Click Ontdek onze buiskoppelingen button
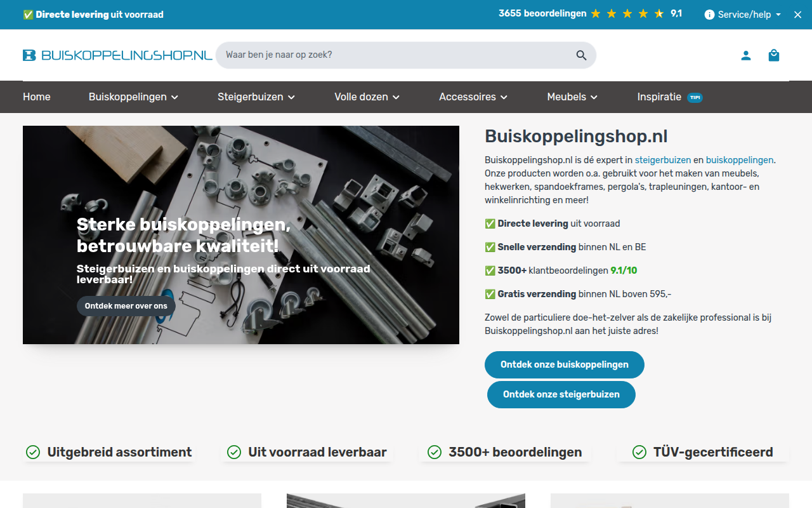 [565, 364]
